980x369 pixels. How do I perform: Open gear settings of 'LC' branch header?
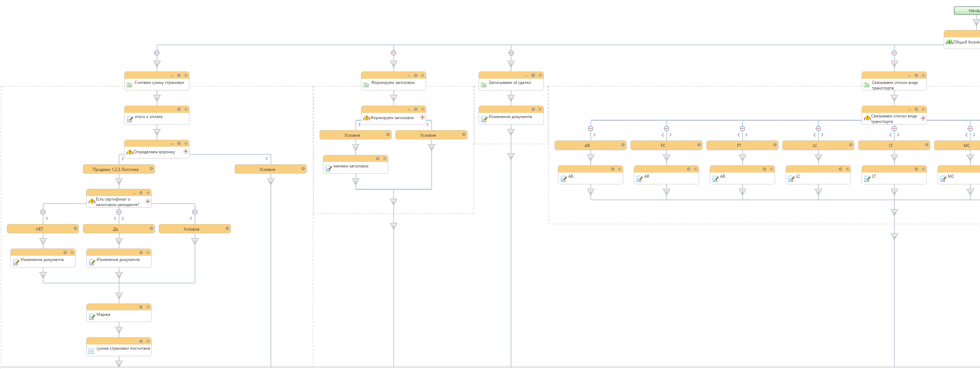(850, 145)
